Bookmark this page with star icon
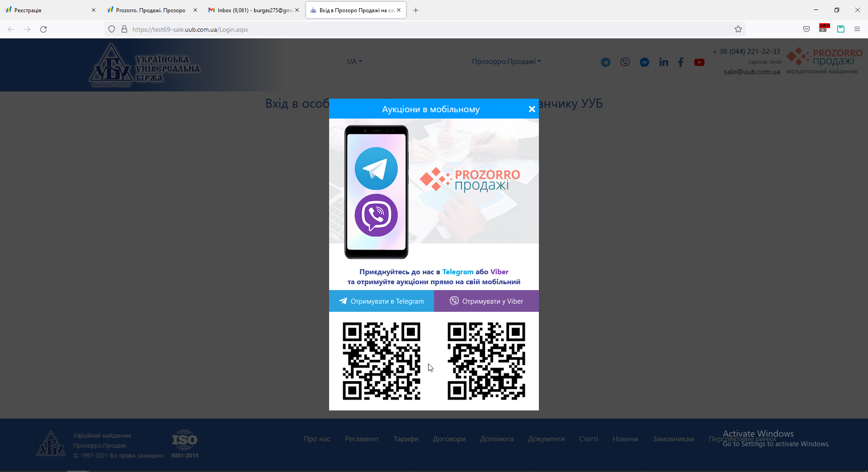The image size is (868, 472). [738, 29]
